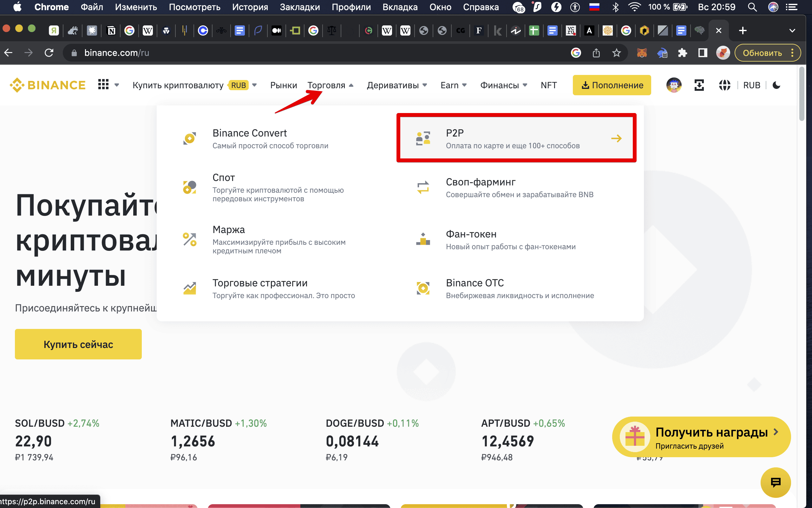Select P2P in the trading menu
The image size is (812, 508).
516,138
